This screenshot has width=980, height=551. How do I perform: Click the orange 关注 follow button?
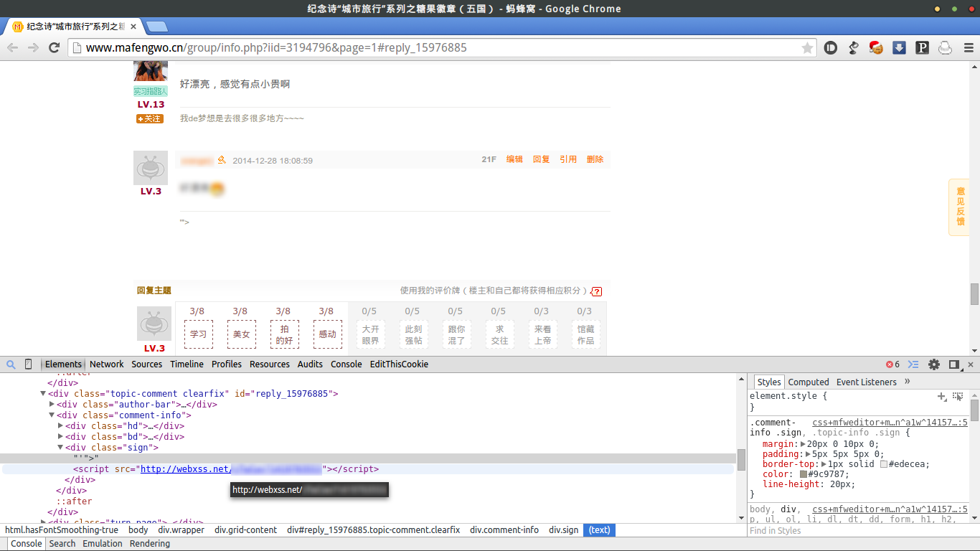point(150,118)
